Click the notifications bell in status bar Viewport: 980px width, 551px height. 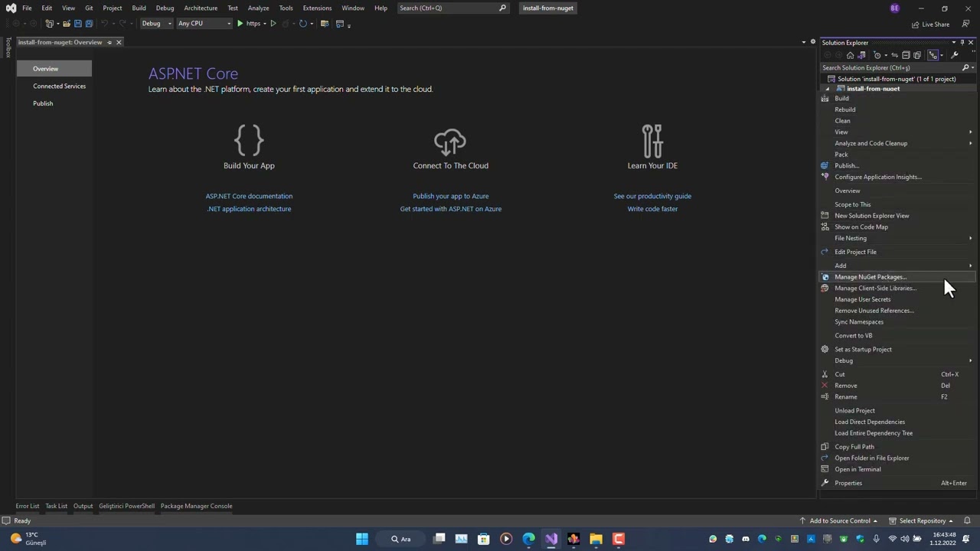click(x=967, y=521)
